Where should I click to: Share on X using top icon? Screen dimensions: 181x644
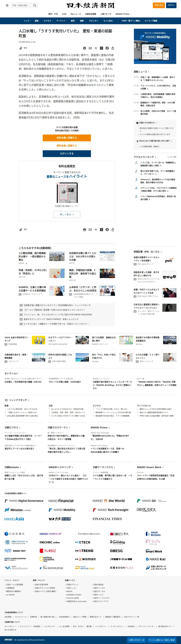tap(101, 48)
